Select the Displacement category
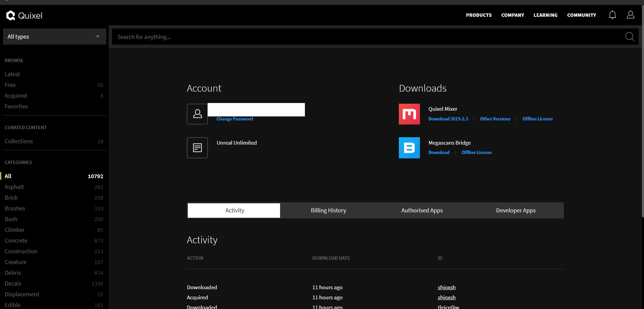Screen dimensions: 644x309 click(54, 294)
